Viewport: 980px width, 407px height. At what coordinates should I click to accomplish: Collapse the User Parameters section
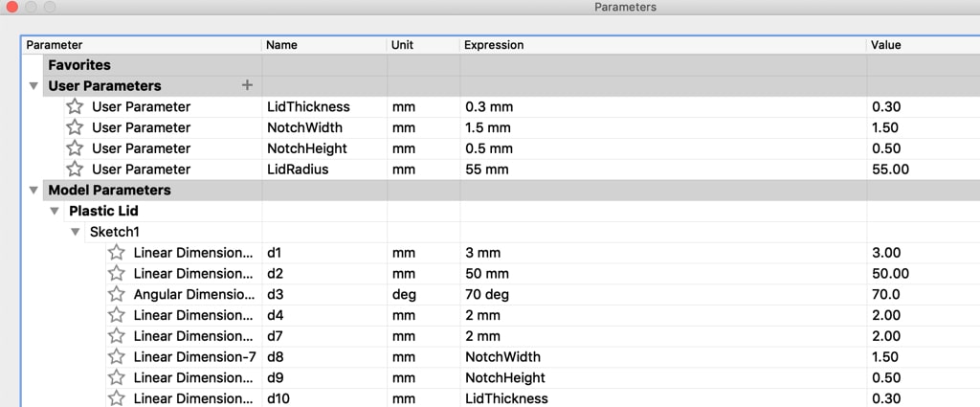[33, 86]
